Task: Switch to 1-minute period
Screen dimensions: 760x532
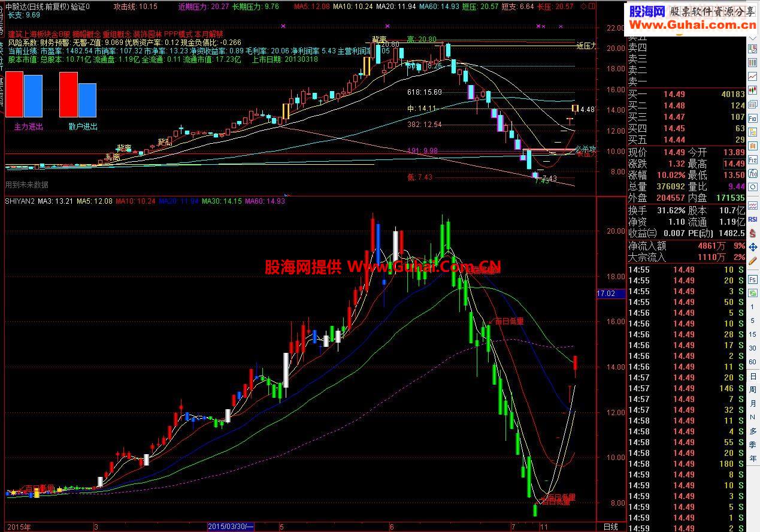Action: (x=753, y=307)
